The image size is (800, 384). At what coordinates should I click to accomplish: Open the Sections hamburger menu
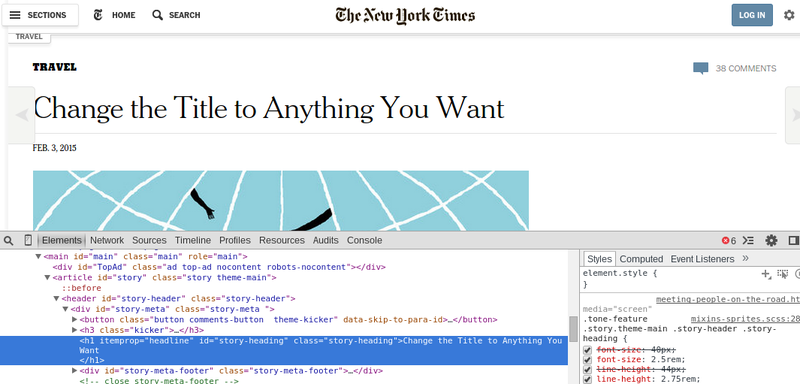[x=40, y=15]
